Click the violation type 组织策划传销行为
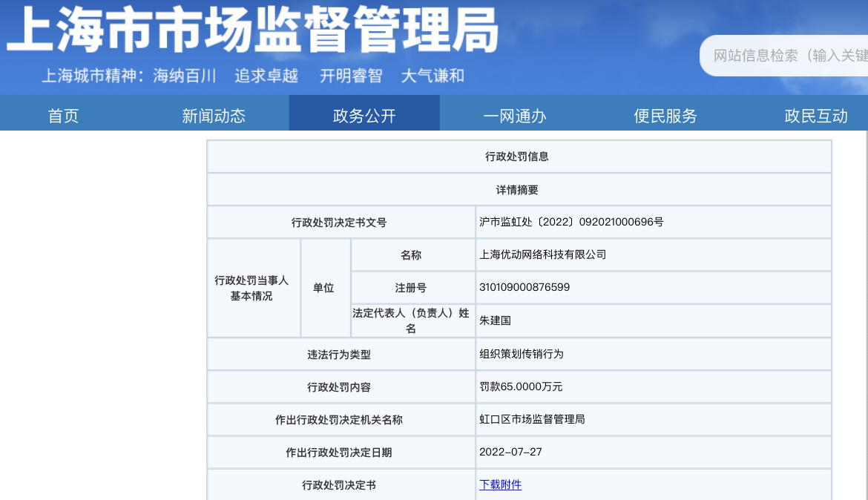This screenshot has width=868, height=500. pyautogui.click(x=522, y=354)
